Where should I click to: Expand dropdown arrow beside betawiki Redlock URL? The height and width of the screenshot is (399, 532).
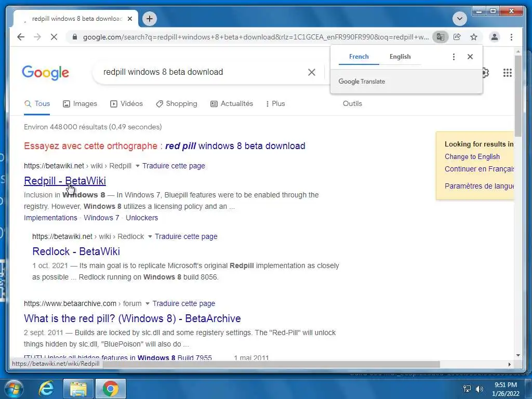point(150,236)
